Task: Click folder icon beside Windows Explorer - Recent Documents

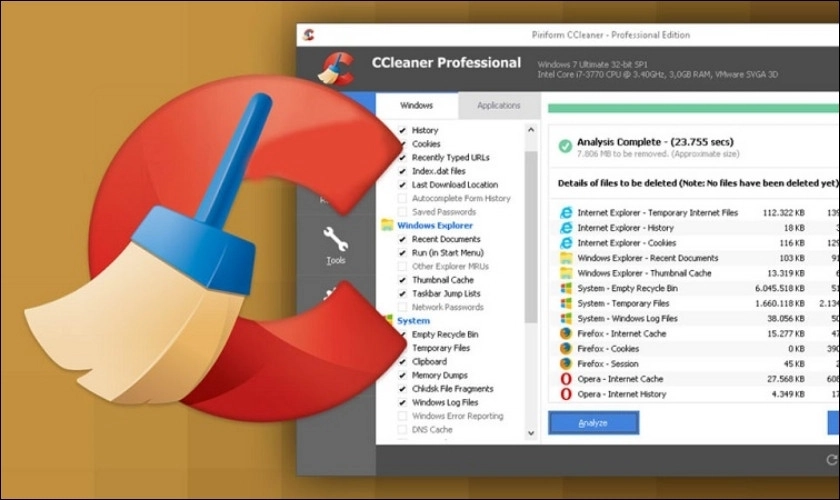Action: 566,258
